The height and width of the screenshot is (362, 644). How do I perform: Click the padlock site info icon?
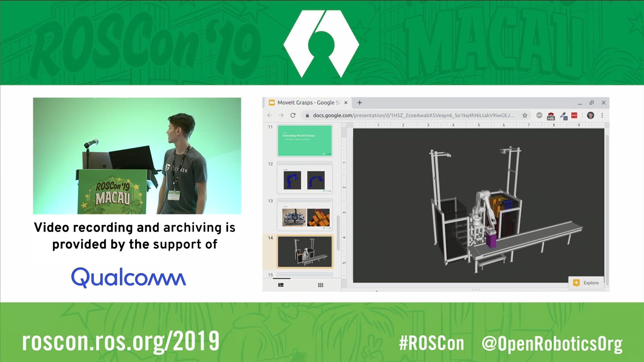[x=307, y=115]
